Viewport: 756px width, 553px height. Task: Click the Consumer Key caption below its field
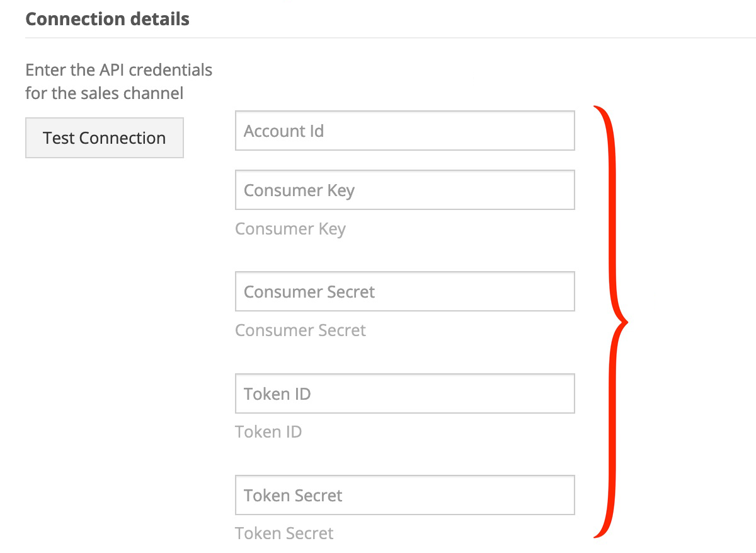click(290, 229)
